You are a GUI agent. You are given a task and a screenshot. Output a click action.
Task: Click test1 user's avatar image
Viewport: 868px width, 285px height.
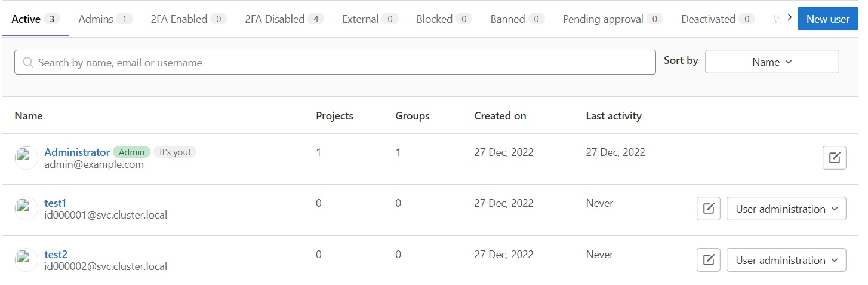[x=26, y=209]
